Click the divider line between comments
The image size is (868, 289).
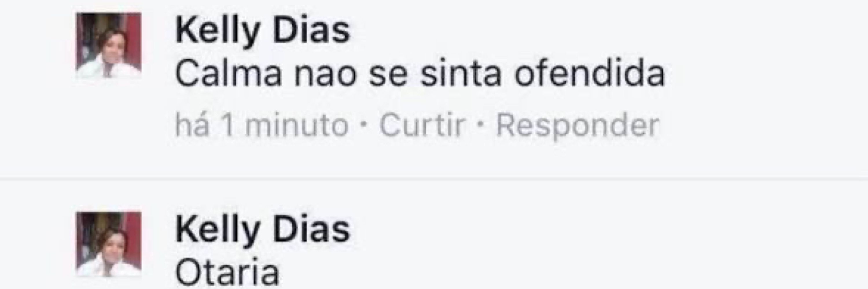click(x=434, y=178)
